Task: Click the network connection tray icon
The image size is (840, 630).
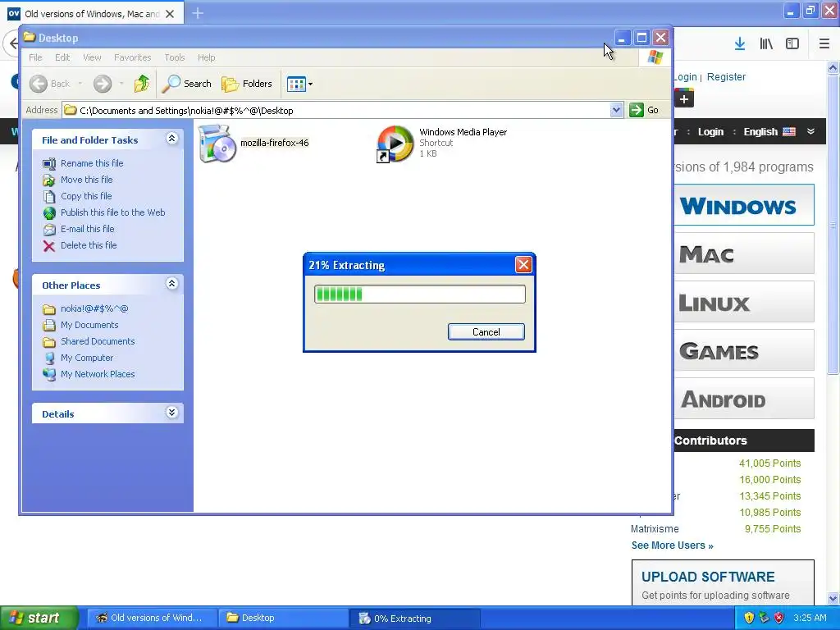Action: click(x=764, y=618)
